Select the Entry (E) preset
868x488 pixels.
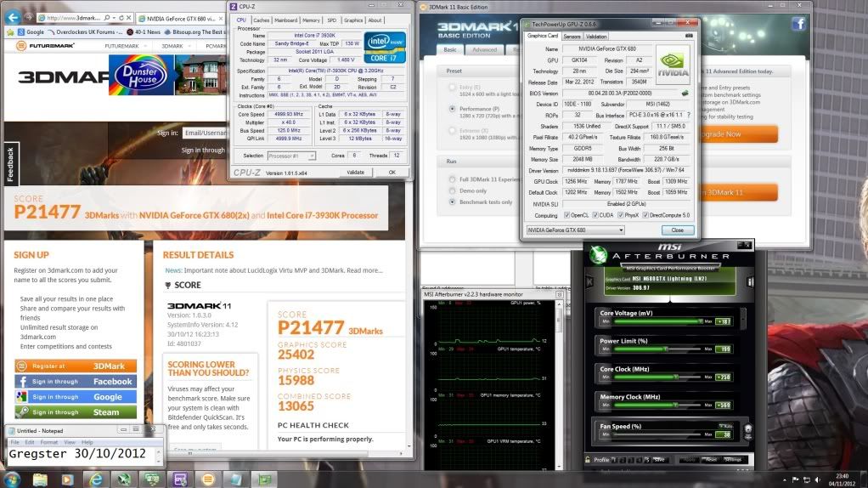click(x=453, y=88)
